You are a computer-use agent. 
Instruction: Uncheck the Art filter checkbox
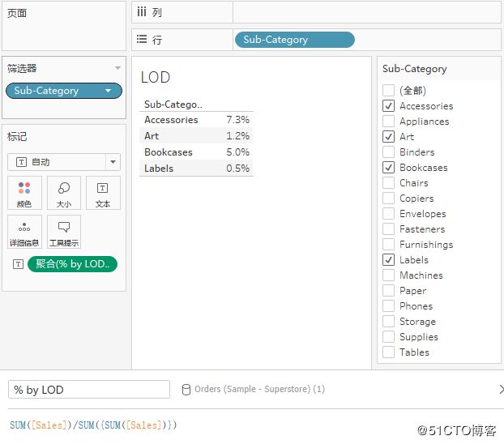pyautogui.click(x=388, y=137)
